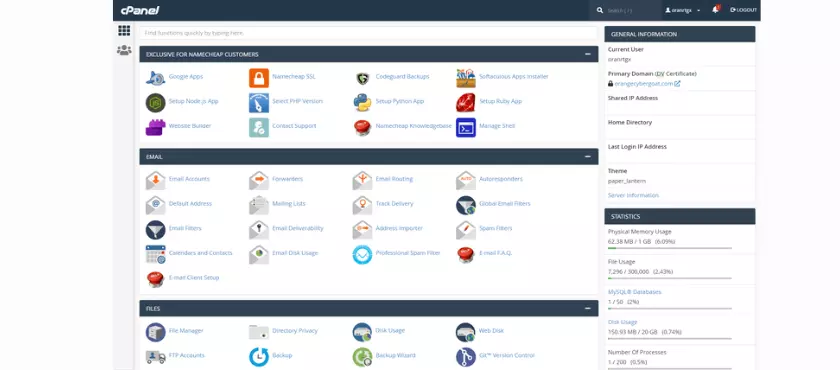The image size is (840, 370).
Task: Open Forwarders envelope icon
Action: [x=259, y=180]
